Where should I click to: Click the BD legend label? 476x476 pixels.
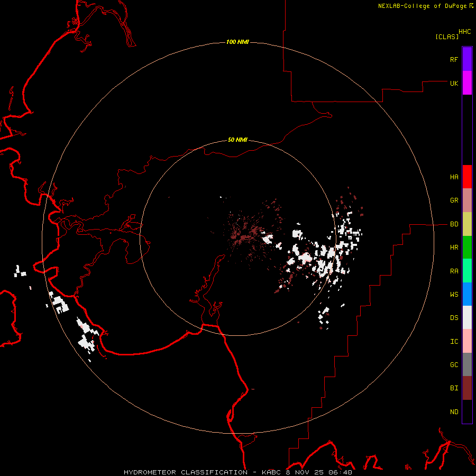pos(454,224)
